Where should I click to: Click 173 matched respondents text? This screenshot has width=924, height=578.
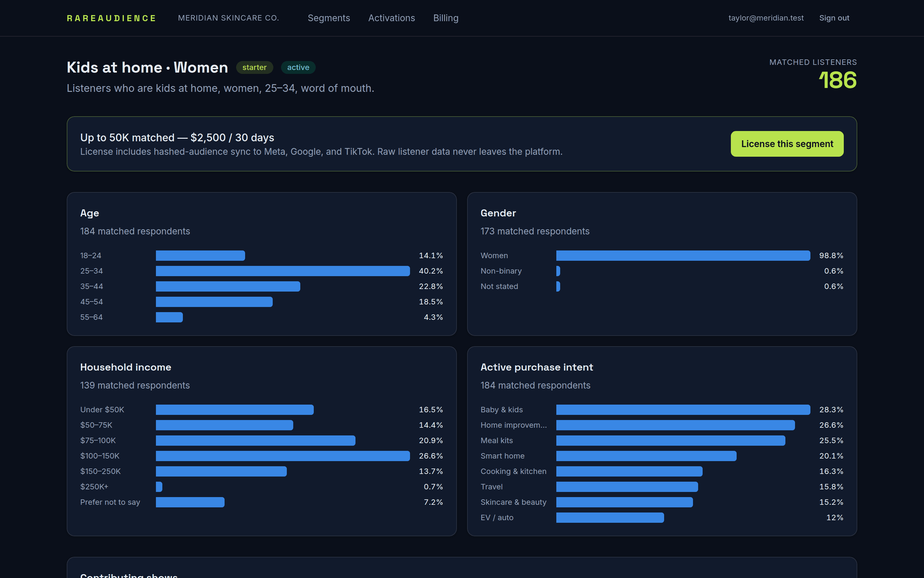535,231
